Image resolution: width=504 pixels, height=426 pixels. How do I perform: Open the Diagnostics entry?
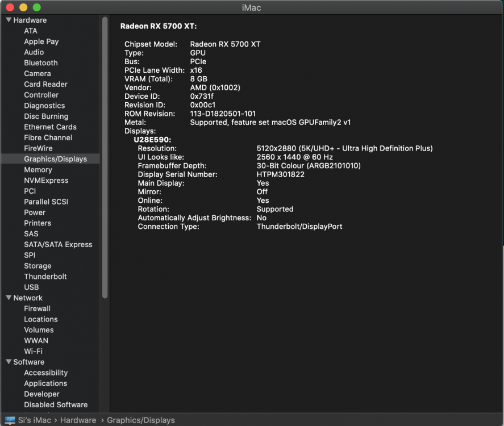pos(44,106)
